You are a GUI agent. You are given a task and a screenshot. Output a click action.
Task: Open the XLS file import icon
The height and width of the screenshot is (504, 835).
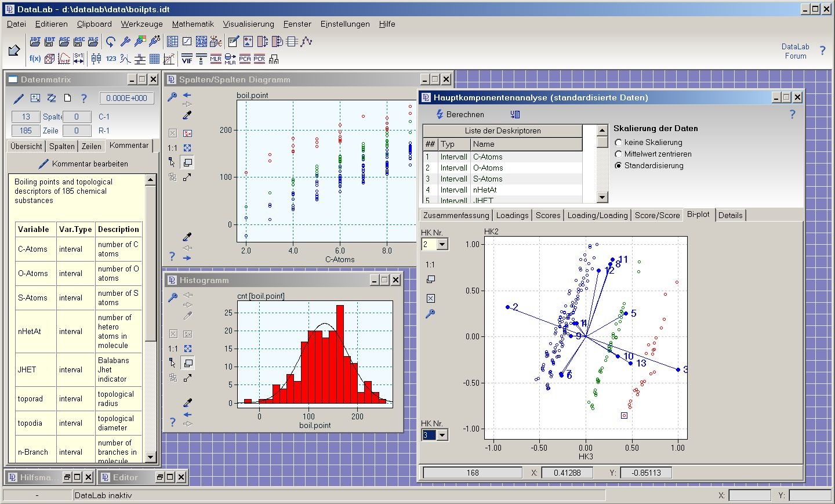tap(93, 41)
